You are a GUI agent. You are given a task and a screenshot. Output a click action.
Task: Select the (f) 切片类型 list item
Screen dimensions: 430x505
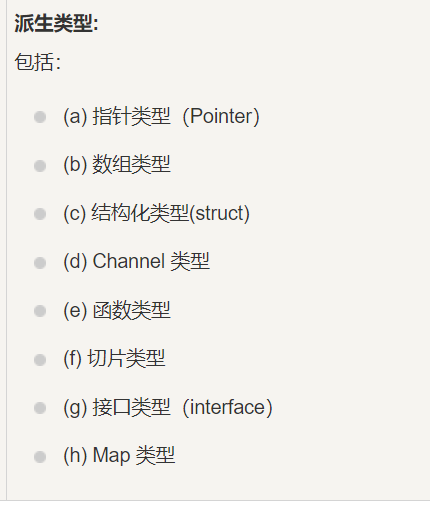(x=114, y=359)
